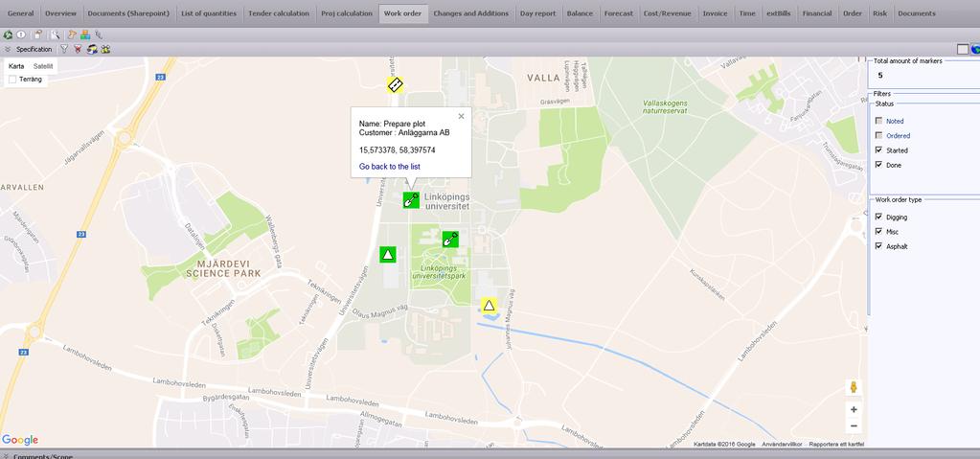Switch to Tender calculation tab

coord(279,13)
